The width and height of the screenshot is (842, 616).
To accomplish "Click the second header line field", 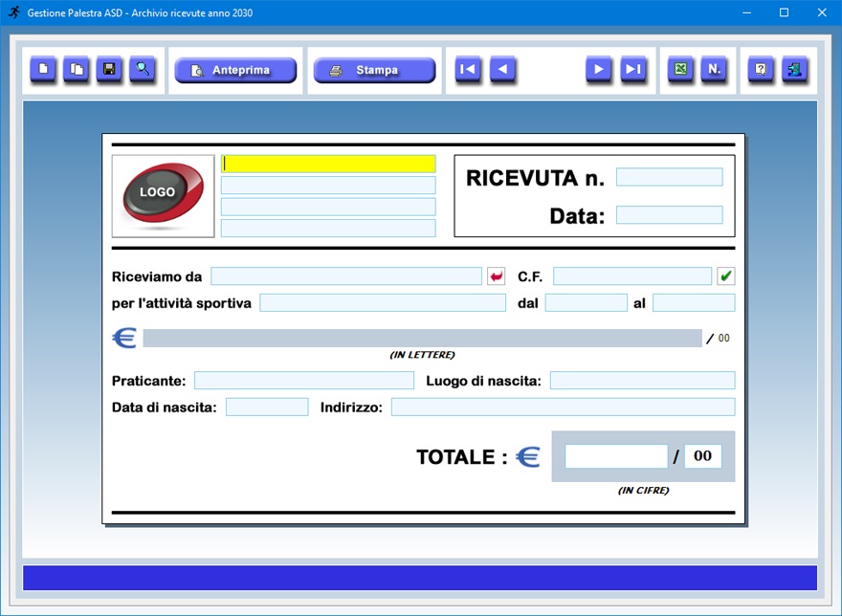I will 328,186.
